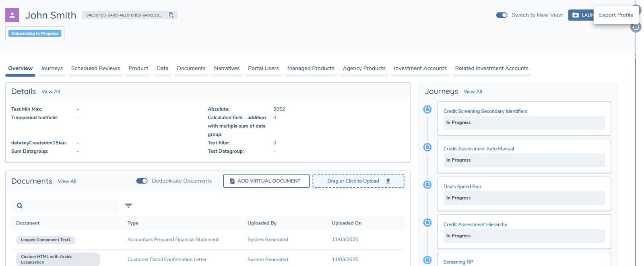
Task: Open Credit Assessment Auto Manual journey
Action: click(x=479, y=149)
